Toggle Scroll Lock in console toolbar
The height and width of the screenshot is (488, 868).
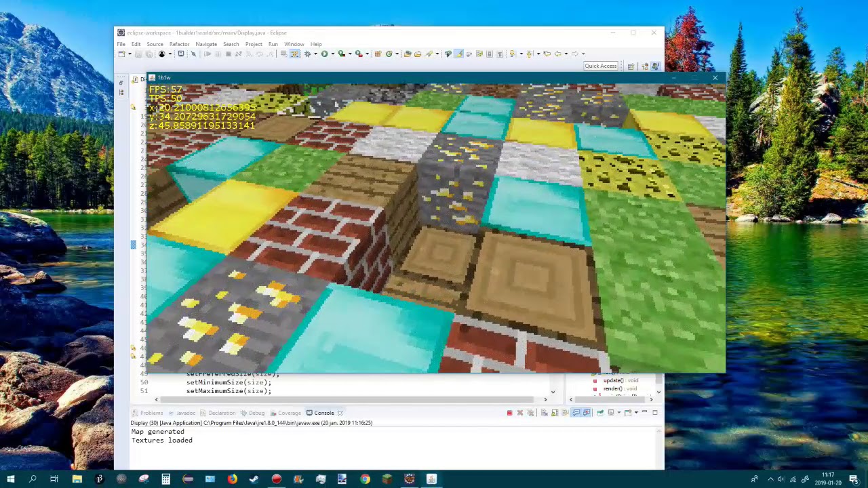[x=555, y=413]
